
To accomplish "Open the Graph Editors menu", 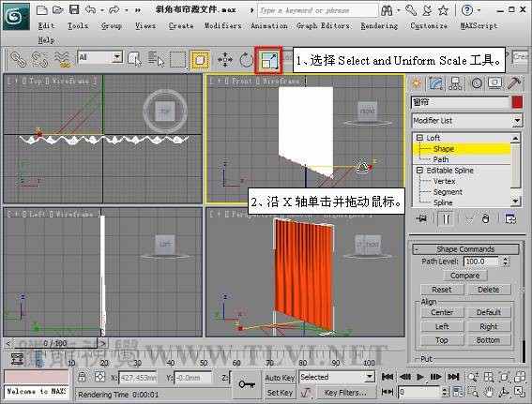I will pos(323,25).
